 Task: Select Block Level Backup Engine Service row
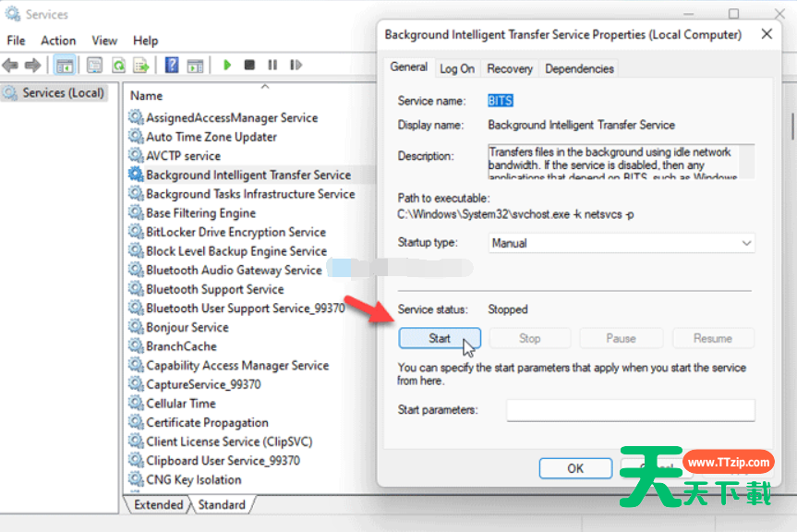(x=251, y=251)
